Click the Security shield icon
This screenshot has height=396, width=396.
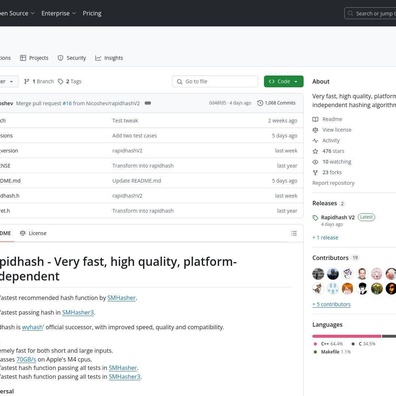click(60, 58)
